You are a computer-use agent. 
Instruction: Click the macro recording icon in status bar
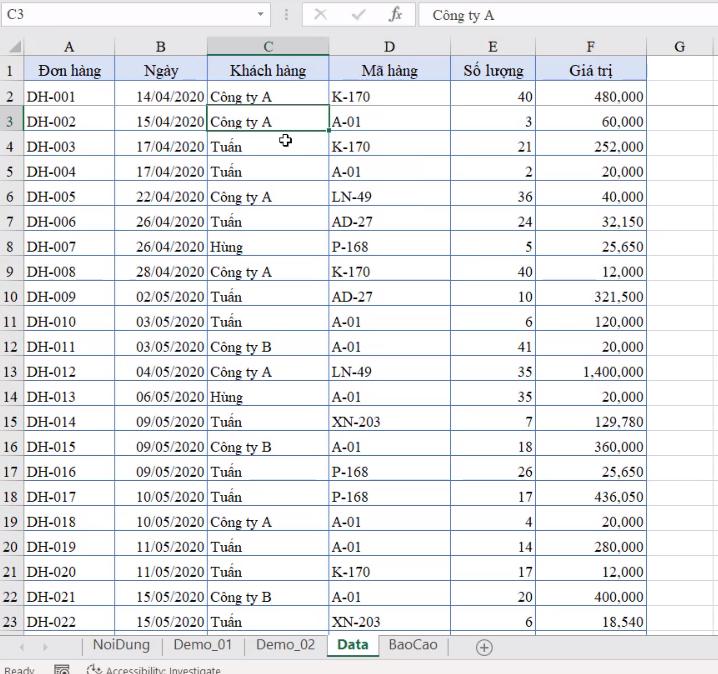click(x=62, y=669)
